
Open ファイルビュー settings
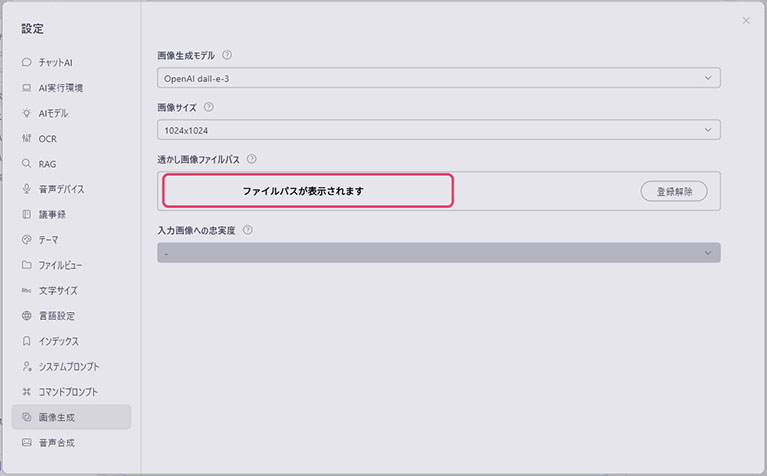(x=71, y=265)
